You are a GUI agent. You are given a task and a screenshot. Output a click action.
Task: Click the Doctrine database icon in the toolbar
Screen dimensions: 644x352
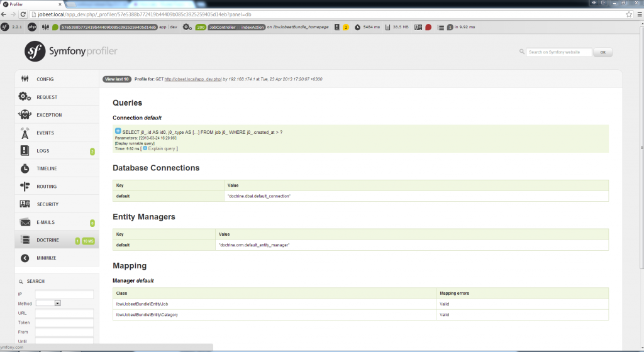(x=441, y=28)
